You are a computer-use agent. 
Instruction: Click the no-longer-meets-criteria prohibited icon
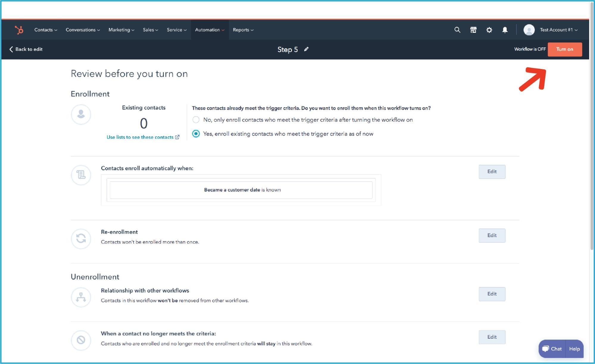(x=81, y=340)
